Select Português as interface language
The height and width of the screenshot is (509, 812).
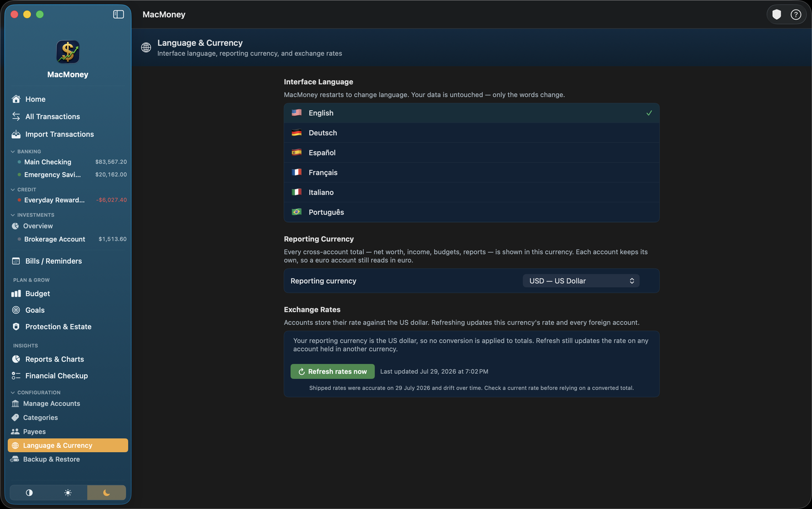(x=472, y=213)
